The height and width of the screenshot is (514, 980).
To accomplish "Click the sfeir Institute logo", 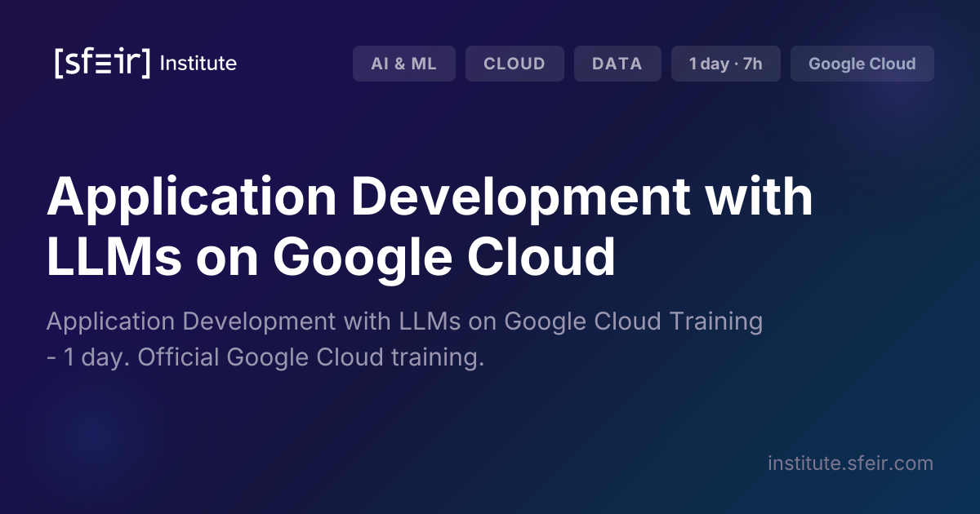I will click(x=145, y=63).
